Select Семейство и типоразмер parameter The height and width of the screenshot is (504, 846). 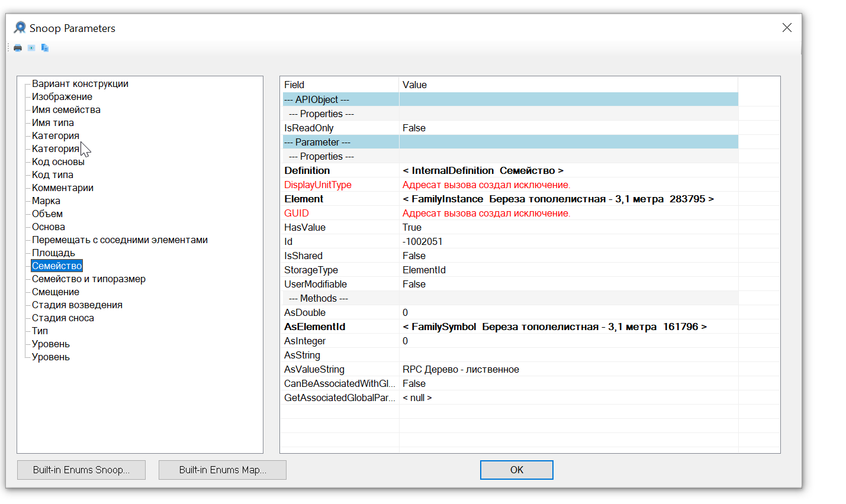pos(89,279)
